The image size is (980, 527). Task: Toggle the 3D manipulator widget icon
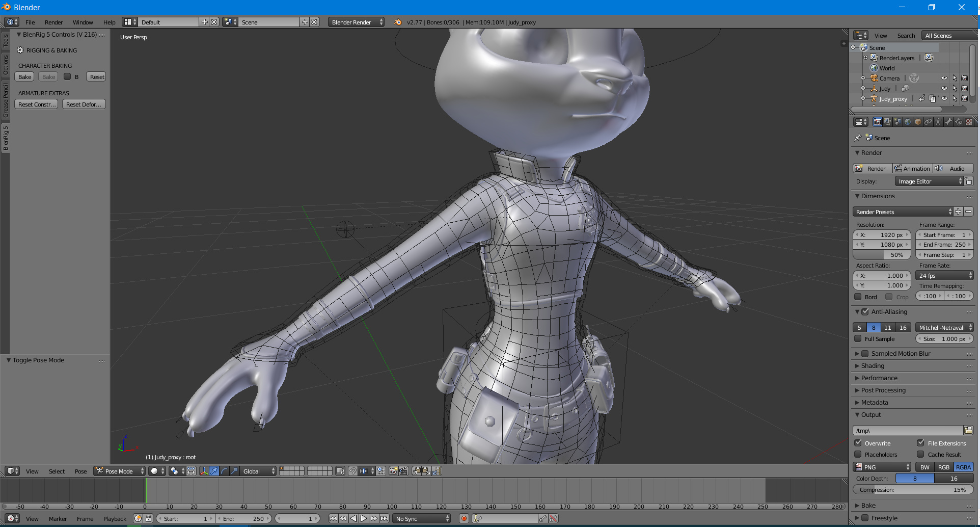(204, 471)
